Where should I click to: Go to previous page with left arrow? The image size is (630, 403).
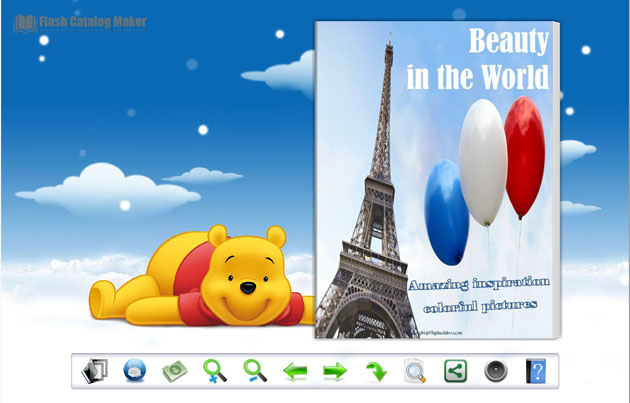[295, 372]
